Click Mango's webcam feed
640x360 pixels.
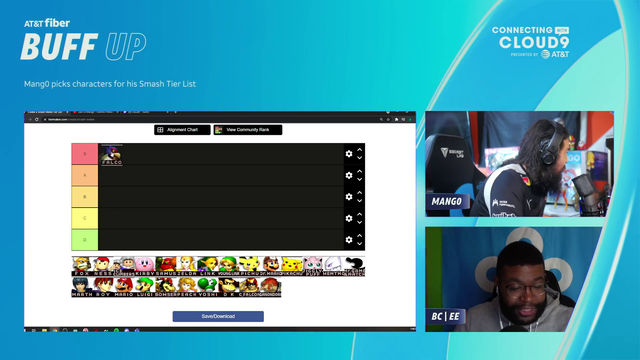(519, 164)
